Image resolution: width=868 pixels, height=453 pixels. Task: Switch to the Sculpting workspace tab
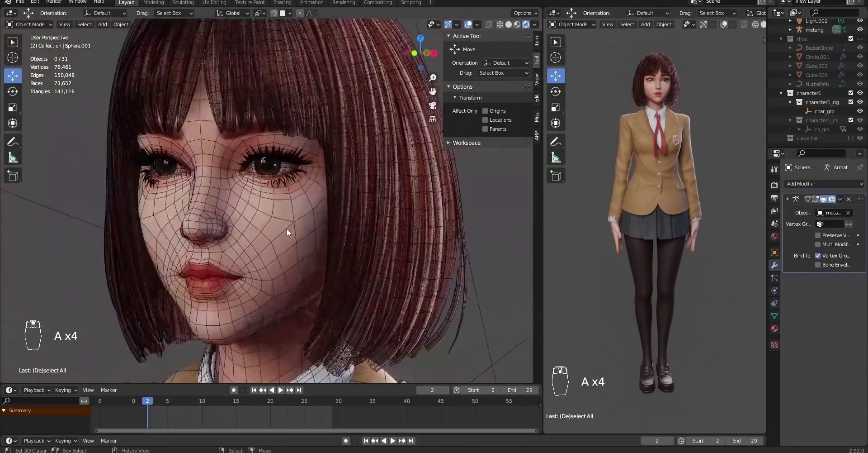click(x=183, y=3)
